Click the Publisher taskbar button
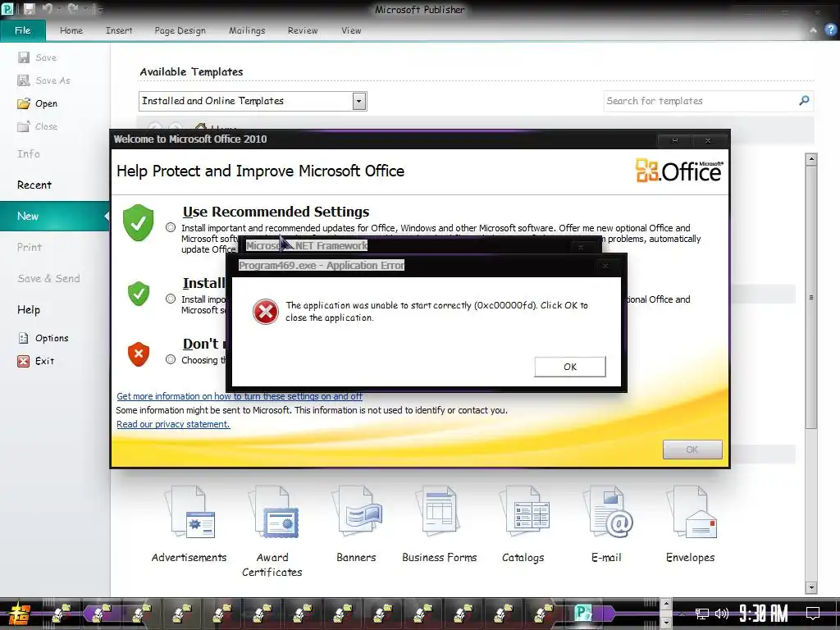The height and width of the screenshot is (630, 840). 583,613
